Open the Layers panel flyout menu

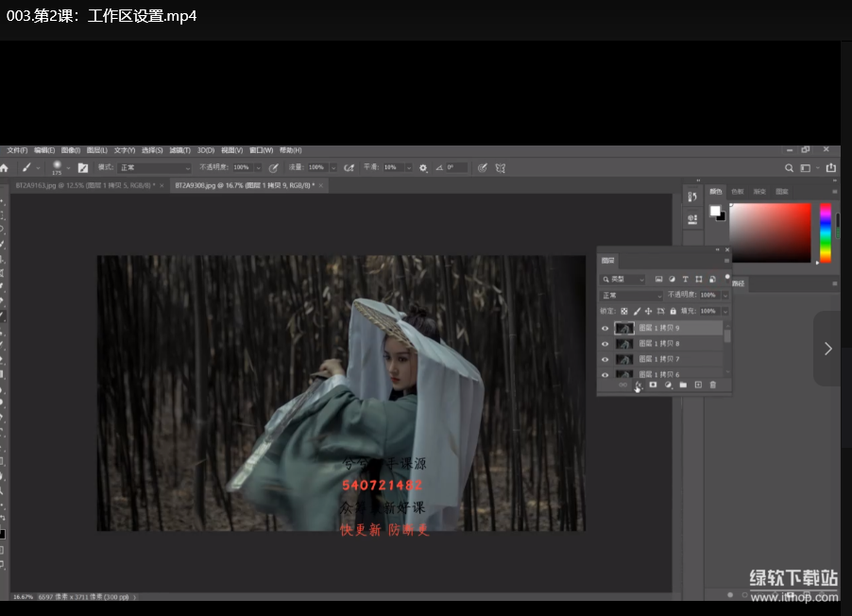[726, 261]
